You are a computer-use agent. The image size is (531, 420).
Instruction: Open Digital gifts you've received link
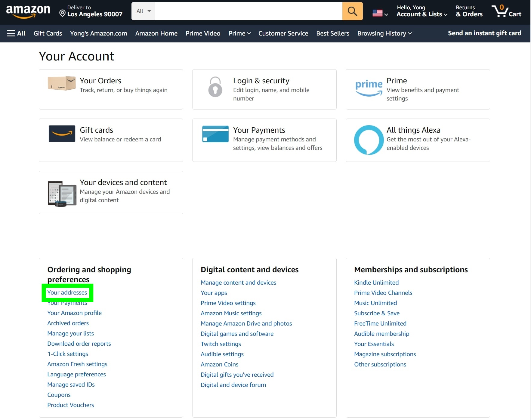coord(237,375)
